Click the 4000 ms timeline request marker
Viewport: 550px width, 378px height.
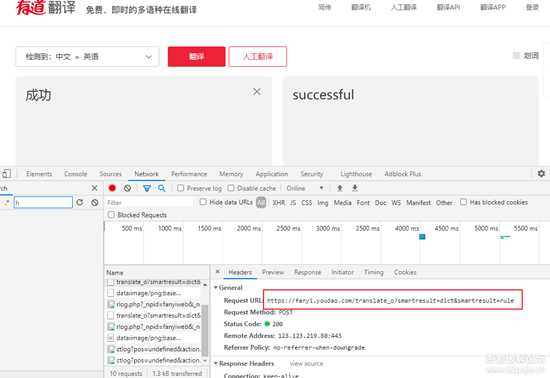coord(422,237)
